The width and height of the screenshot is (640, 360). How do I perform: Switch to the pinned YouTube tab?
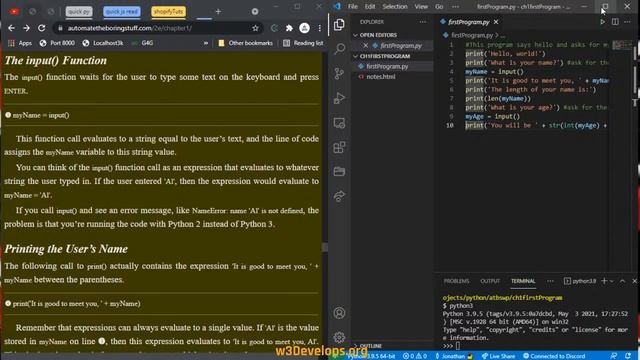click(x=14, y=11)
